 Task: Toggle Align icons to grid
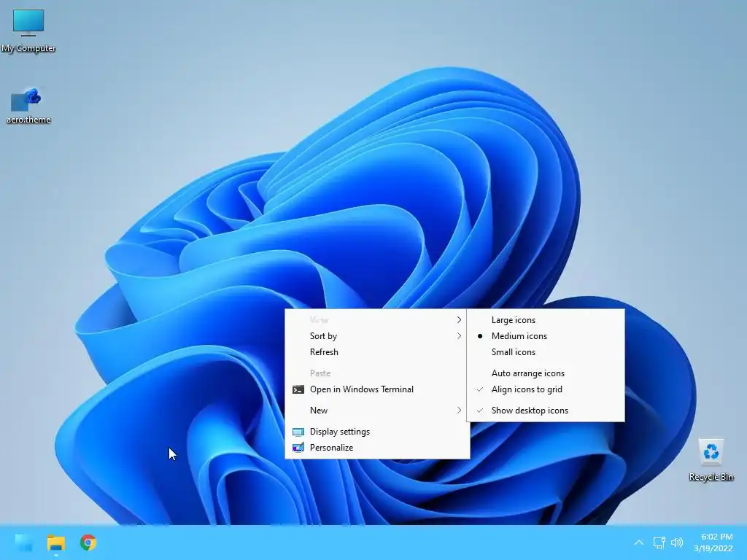(546, 389)
